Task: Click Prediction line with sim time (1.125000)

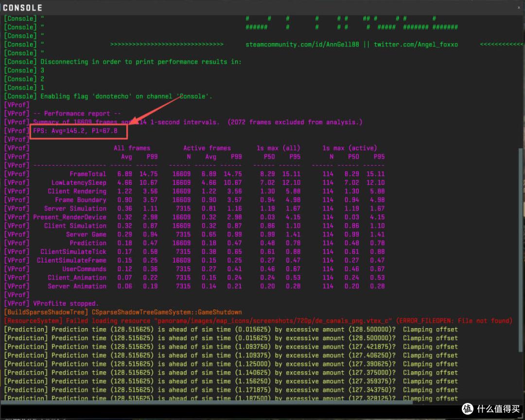Action: tap(231, 364)
